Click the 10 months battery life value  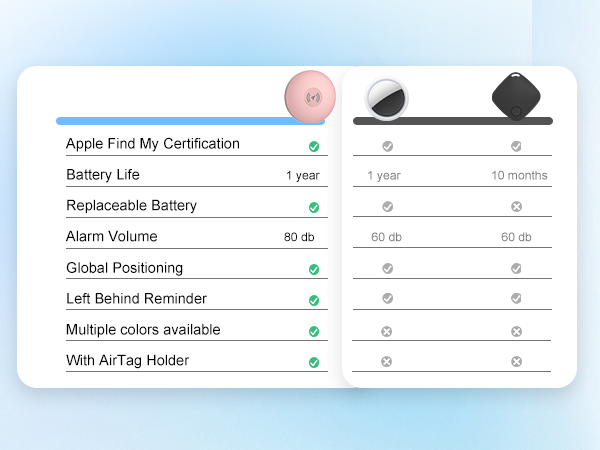(519, 176)
